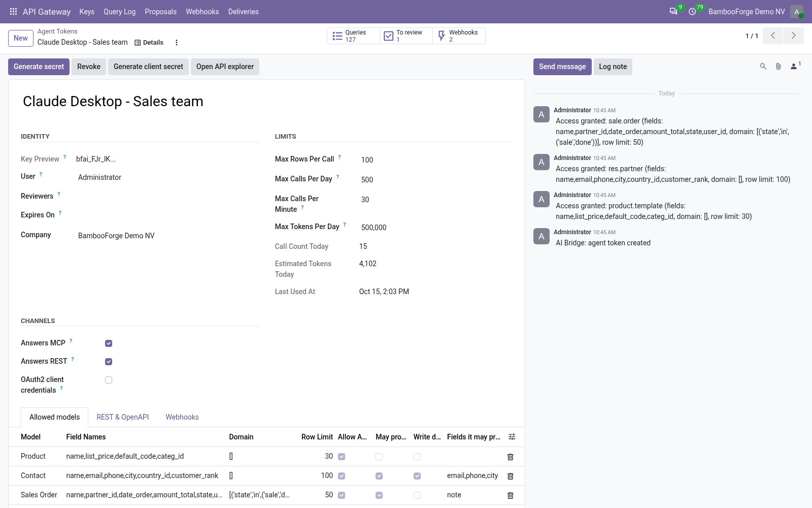The width and height of the screenshot is (812, 508).
Task: Toggle the Answers MCP checkbox
Action: (109, 343)
